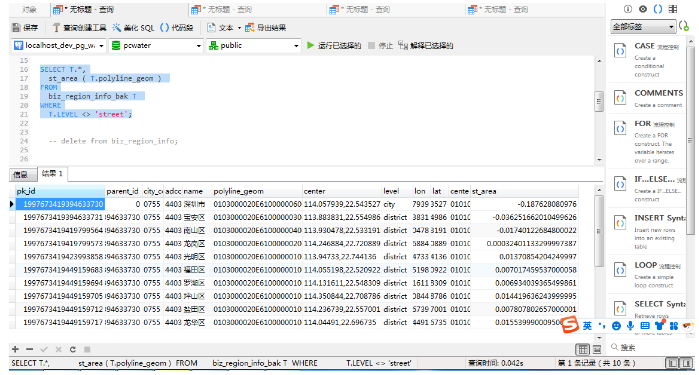Apply changes with the checkmark icon
This screenshot has height=375, width=699.
[44, 349]
